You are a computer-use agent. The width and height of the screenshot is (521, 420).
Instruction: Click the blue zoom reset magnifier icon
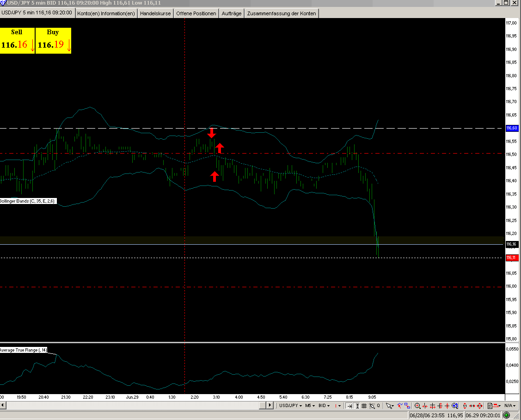[x=455, y=406]
